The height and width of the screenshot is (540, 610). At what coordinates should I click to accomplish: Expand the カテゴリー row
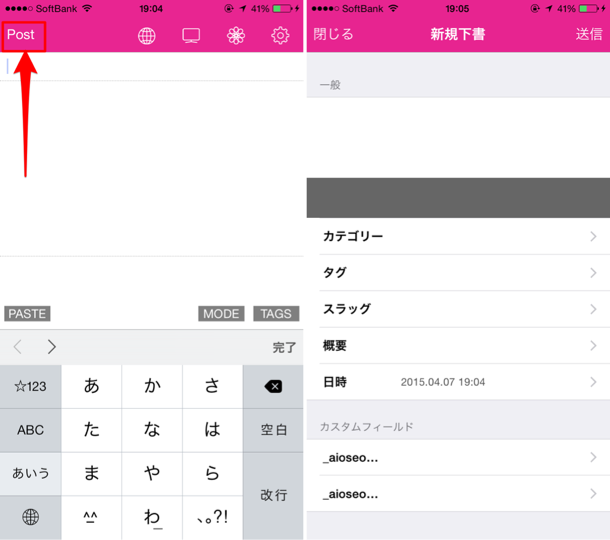pos(458,236)
